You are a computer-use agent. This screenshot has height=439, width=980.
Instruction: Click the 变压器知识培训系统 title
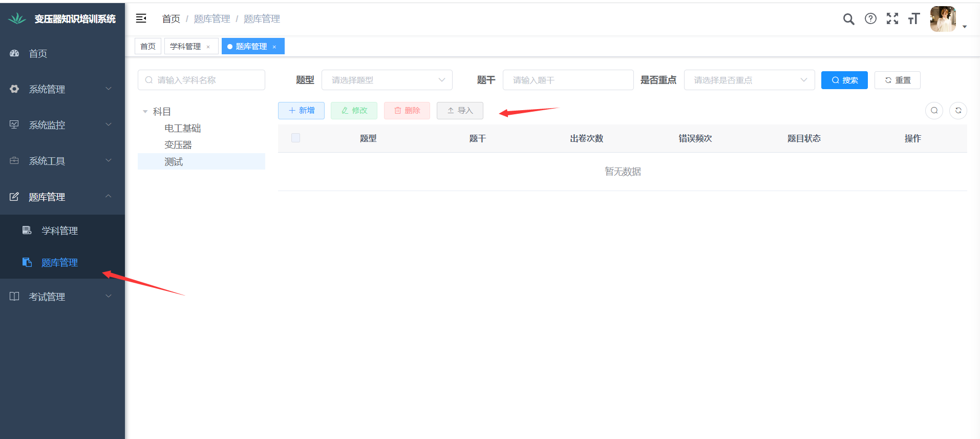tap(75, 19)
